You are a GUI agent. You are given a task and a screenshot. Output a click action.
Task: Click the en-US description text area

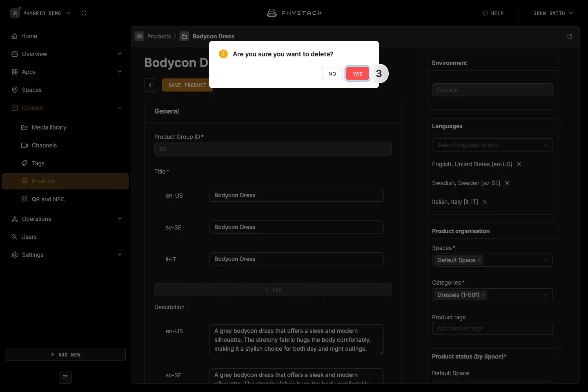tap(296, 340)
